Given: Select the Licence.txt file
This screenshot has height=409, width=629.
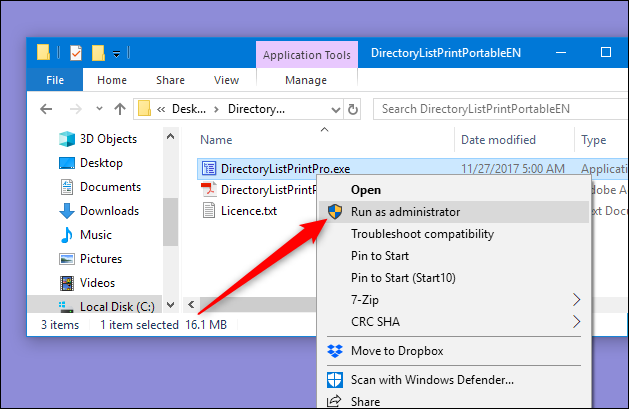Looking at the screenshot, I should 249,211.
